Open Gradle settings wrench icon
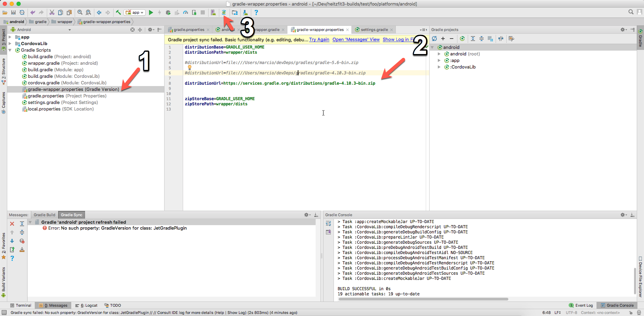This screenshot has height=316, width=644. coord(511,39)
